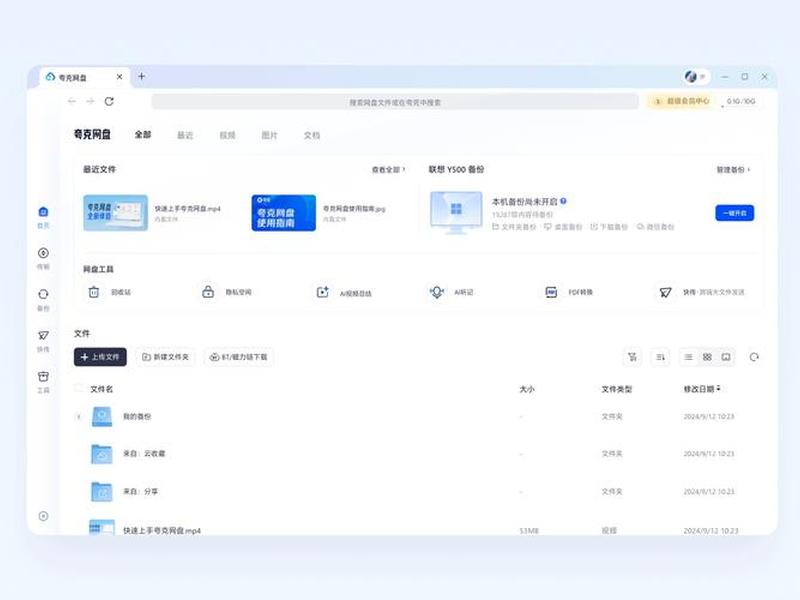Click the 文件类型 column header
Screen dimensions: 800x600
click(616, 389)
